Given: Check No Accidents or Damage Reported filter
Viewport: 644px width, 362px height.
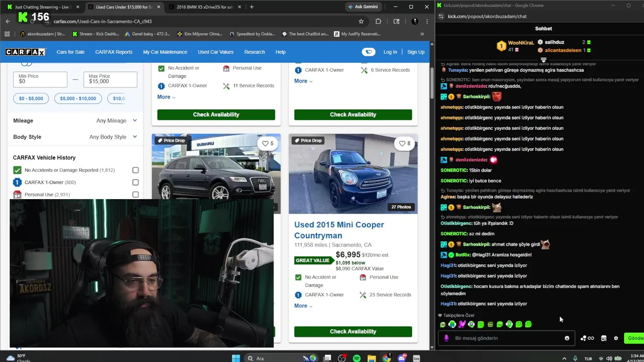Looking at the screenshot, I should click(135, 170).
